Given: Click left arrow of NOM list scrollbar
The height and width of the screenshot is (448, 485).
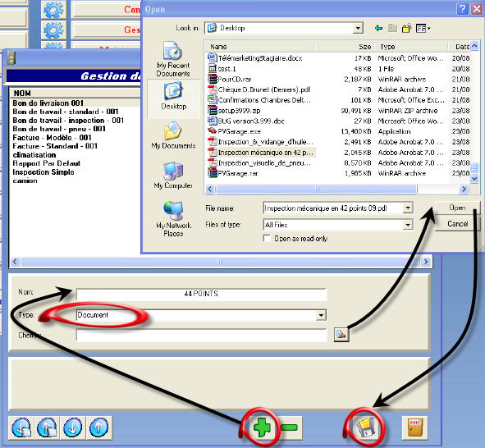Looking at the screenshot, I should click(15, 262).
